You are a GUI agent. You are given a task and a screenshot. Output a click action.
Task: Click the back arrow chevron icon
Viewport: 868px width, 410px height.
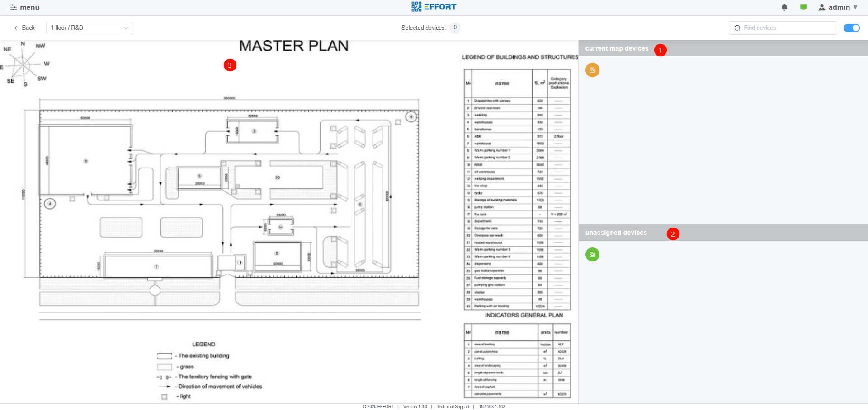pos(16,28)
